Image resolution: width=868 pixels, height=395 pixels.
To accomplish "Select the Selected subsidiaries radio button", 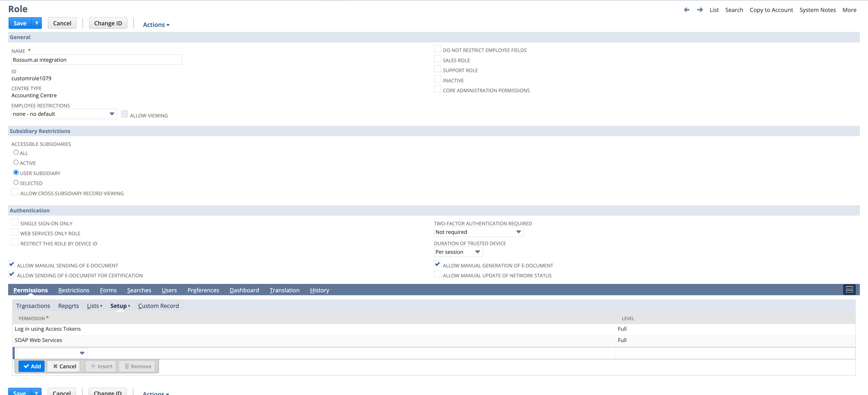I will (x=16, y=183).
